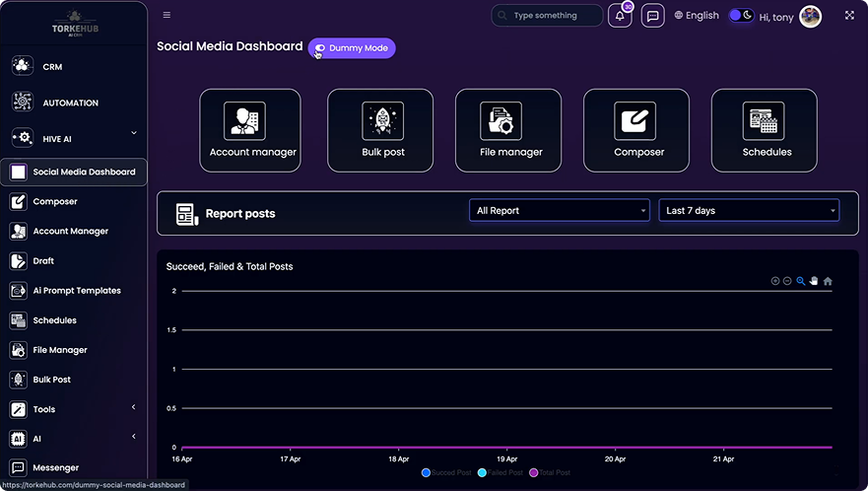Click the chart zoom in icon
Image resolution: width=868 pixels, height=491 pixels.
point(775,281)
